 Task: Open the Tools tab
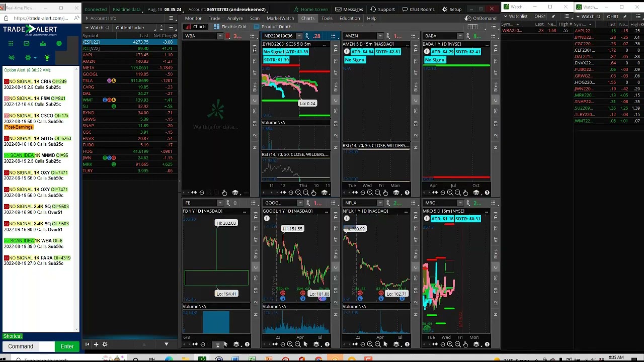click(327, 18)
